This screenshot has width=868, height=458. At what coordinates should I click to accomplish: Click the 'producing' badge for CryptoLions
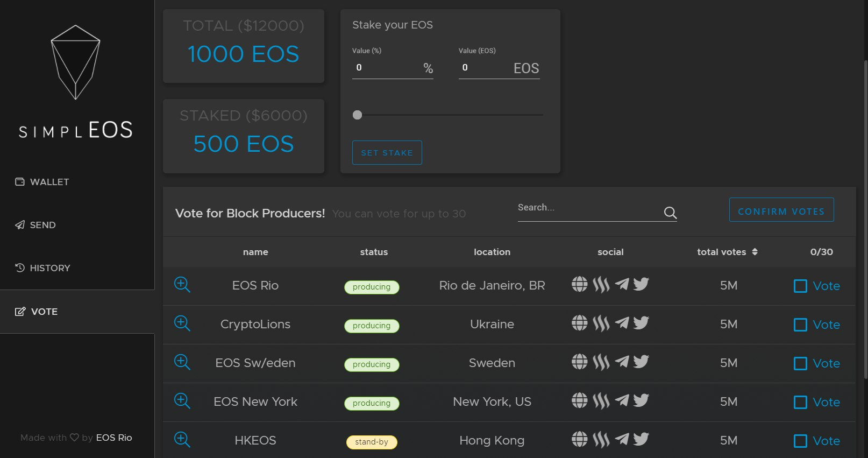pos(372,326)
